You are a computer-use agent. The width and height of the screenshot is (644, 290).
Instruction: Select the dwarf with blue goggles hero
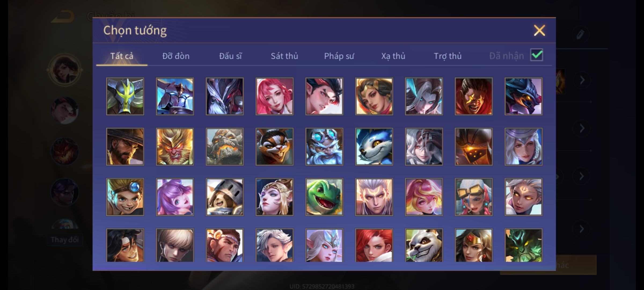coord(324,147)
